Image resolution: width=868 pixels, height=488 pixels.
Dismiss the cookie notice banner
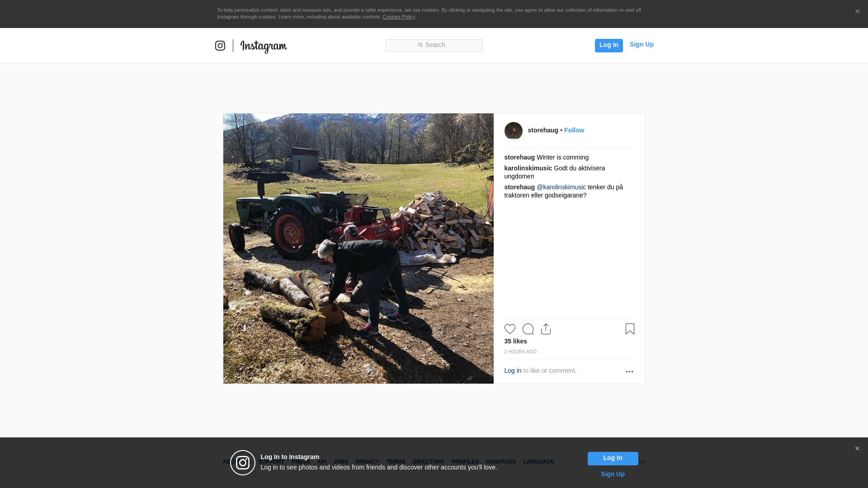pos(857,12)
